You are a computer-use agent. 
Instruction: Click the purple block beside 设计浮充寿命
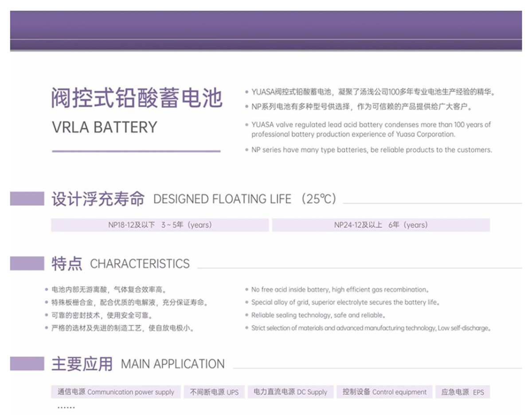(x=27, y=199)
